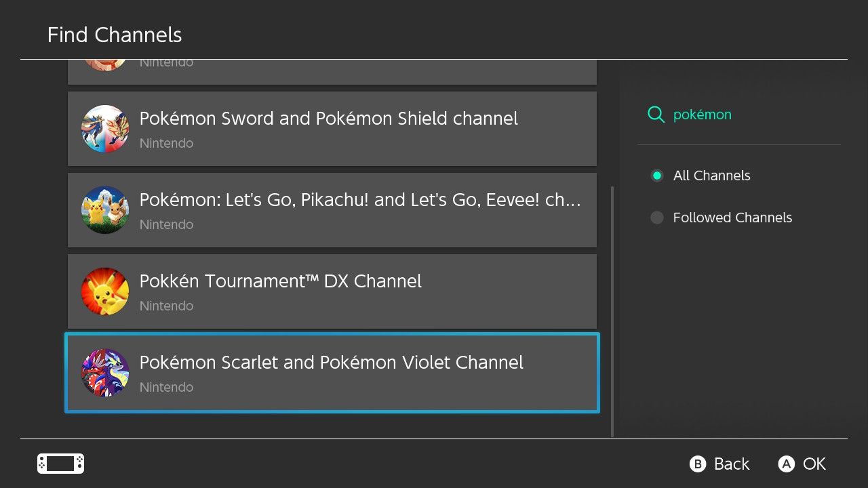Click the Switch console controller icon
This screenshot has height=488, width=868.
click(60, 464)
